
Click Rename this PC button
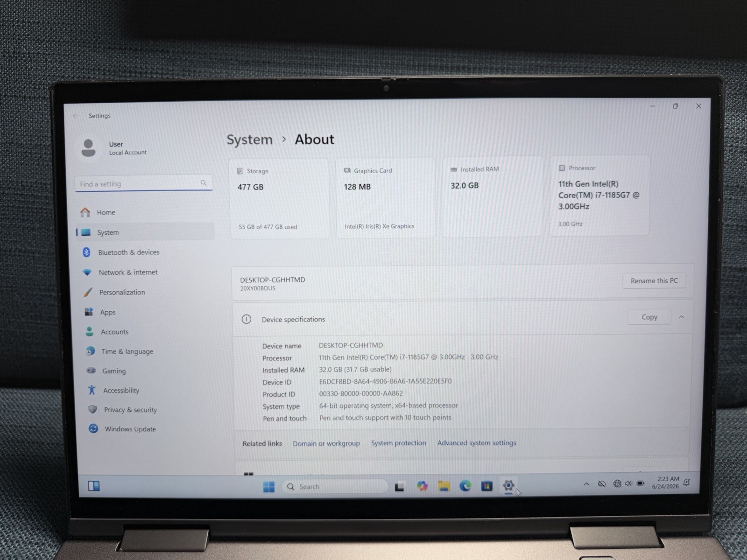tap(654, 281)
